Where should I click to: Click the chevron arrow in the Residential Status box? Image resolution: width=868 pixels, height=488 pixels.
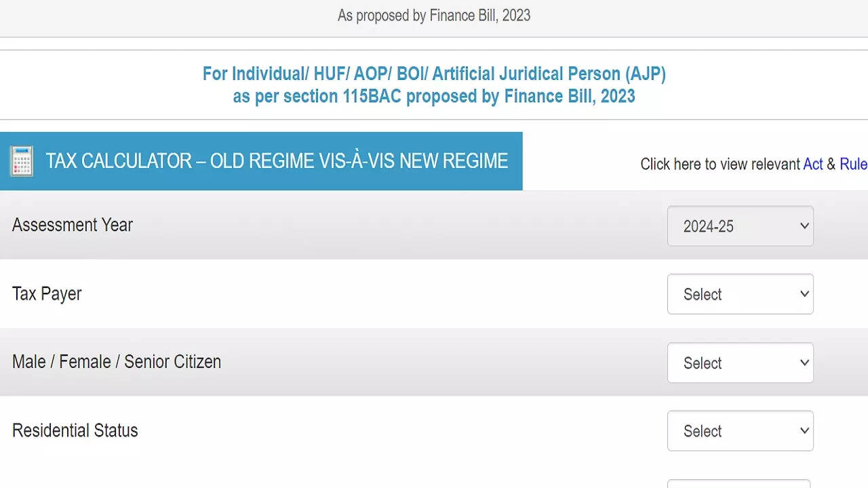[x=804, y=430]
